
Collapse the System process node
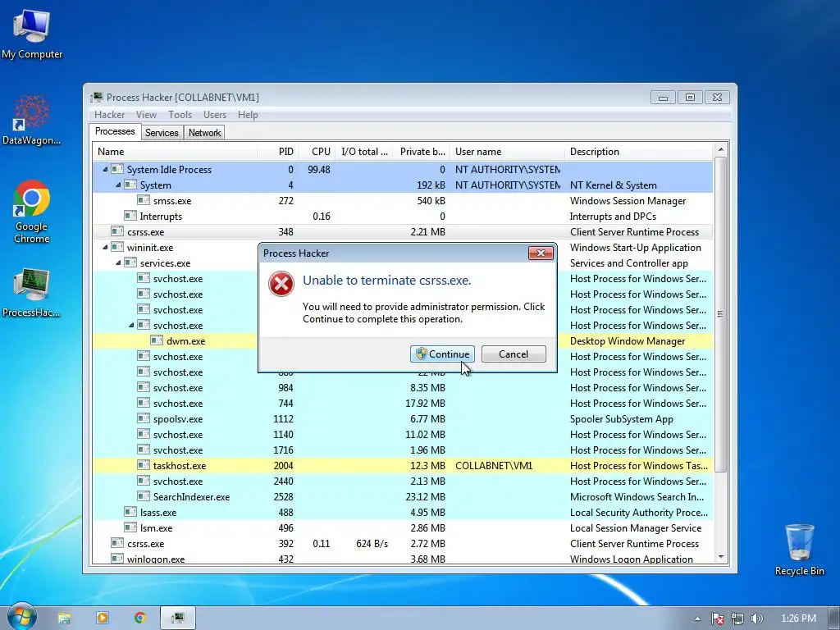(x=118, y=185)
